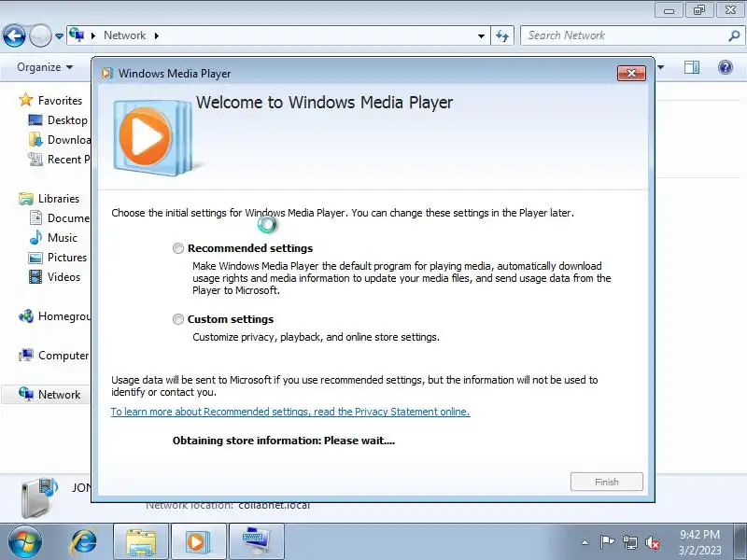Switch to Windows Media Player taskbar button
747x560 pixels.
point(198,542)
